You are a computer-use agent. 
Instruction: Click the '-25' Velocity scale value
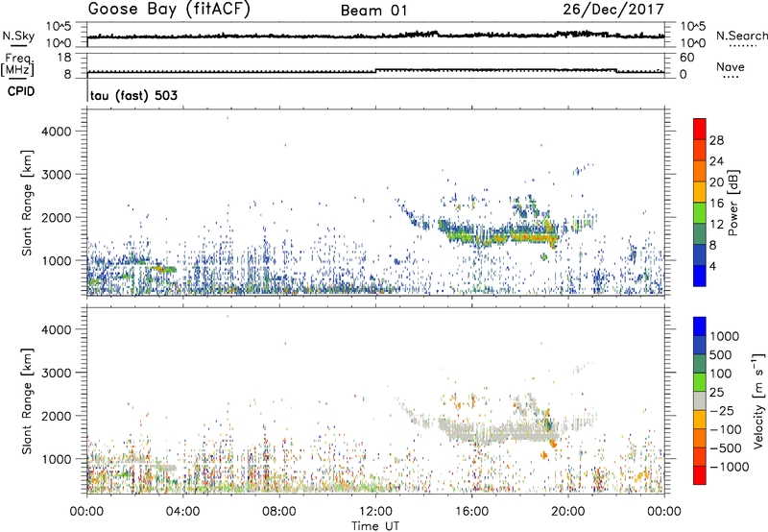click(722, 411)
